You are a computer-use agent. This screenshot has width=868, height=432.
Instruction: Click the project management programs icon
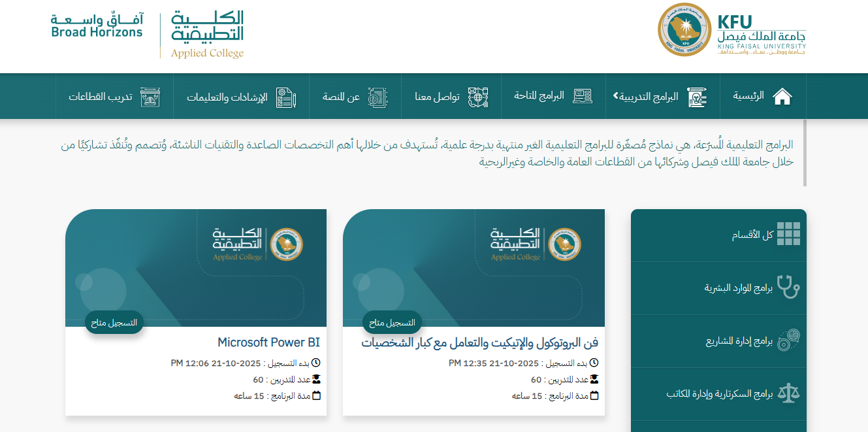[788, 341]
